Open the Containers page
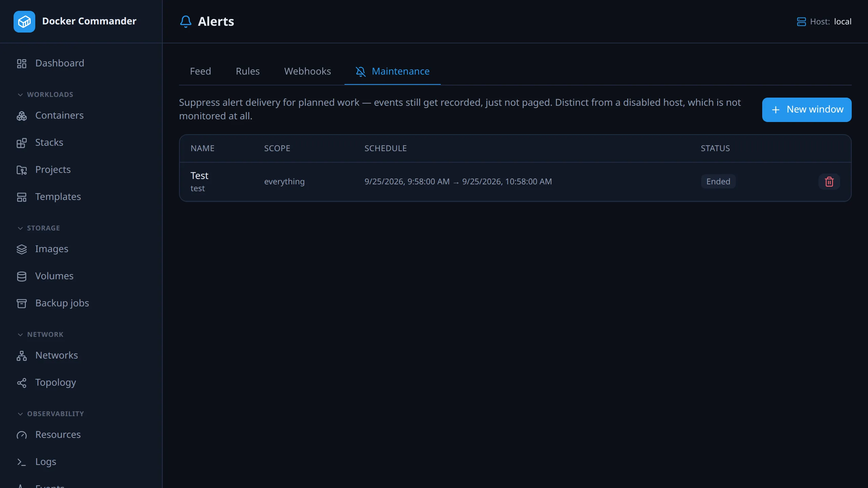Viewport: 868px width, 488px height. [59, 116]
